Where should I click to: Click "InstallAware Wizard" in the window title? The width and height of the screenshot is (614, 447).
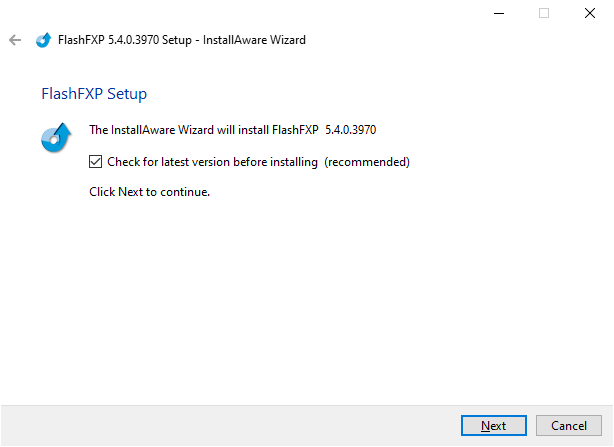click(x=256, y=40)
